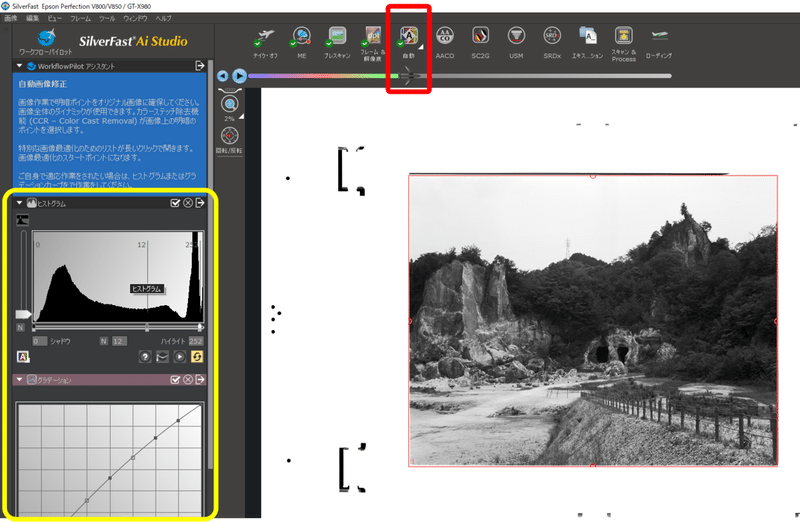Open the ビュー menu
The width and height of the screenshot is (800, 522).
coord(55,18)
